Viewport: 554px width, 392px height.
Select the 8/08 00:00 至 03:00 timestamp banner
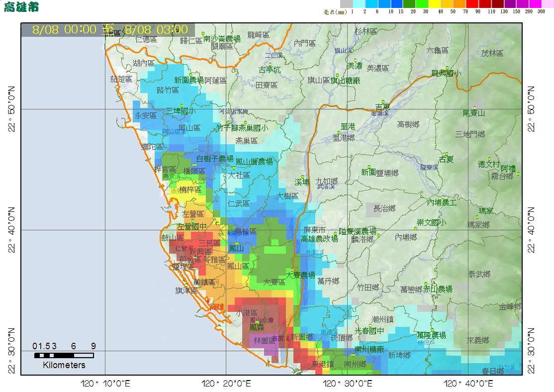110,29
